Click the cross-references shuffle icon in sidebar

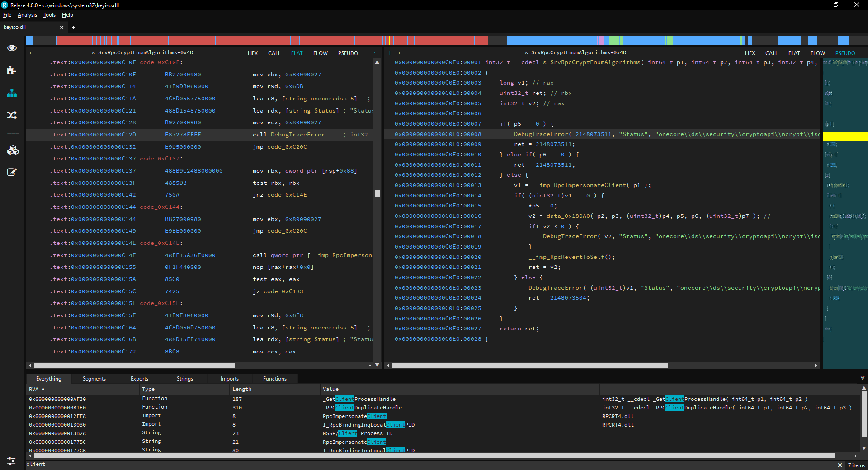point(12,115)
